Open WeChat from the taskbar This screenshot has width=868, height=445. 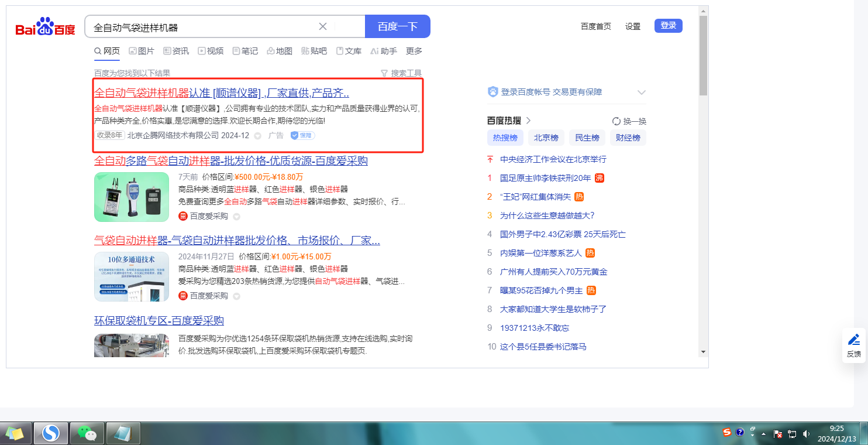[87, 433]
